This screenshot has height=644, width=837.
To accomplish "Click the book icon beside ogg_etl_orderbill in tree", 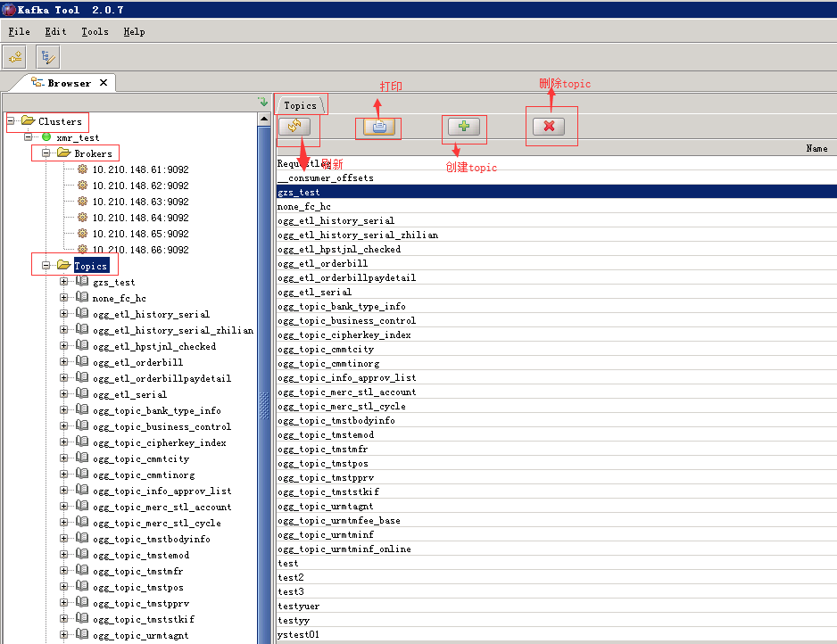I will 82,361.
